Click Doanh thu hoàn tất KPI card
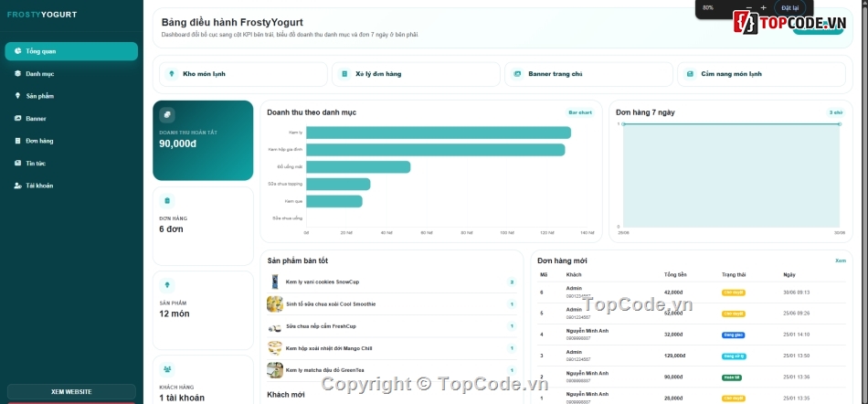Screen dimensions: 868x404 (x=203, y=141)
